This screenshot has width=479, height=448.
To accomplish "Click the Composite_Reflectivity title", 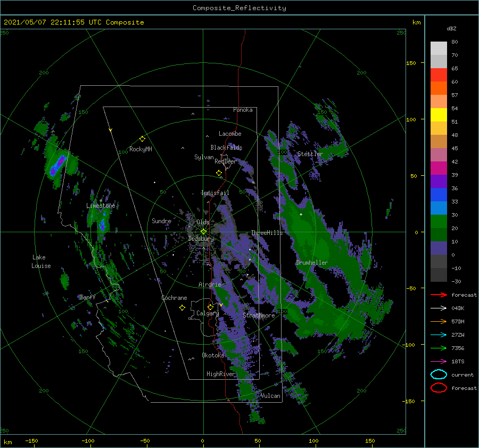I will (x=240, y=8).
